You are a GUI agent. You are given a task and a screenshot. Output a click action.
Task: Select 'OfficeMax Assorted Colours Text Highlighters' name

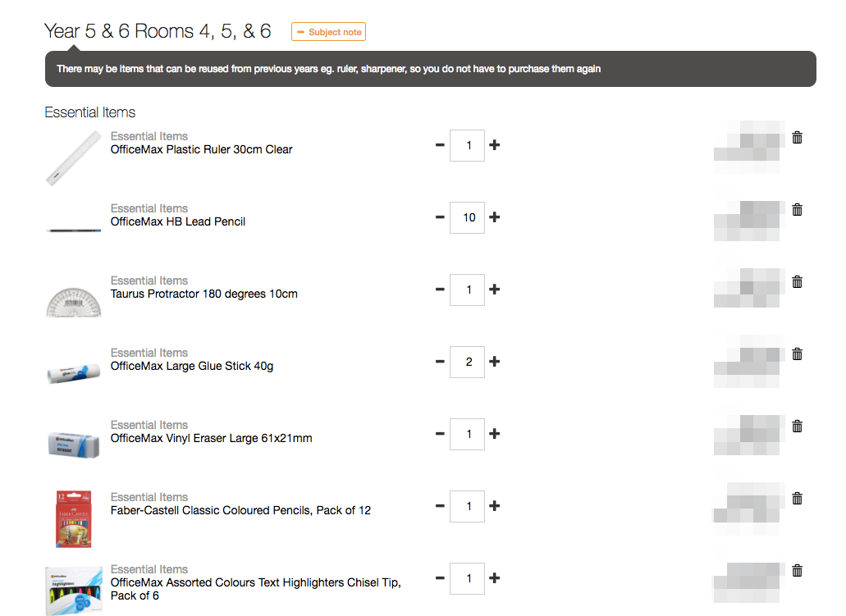pos(256,589)
